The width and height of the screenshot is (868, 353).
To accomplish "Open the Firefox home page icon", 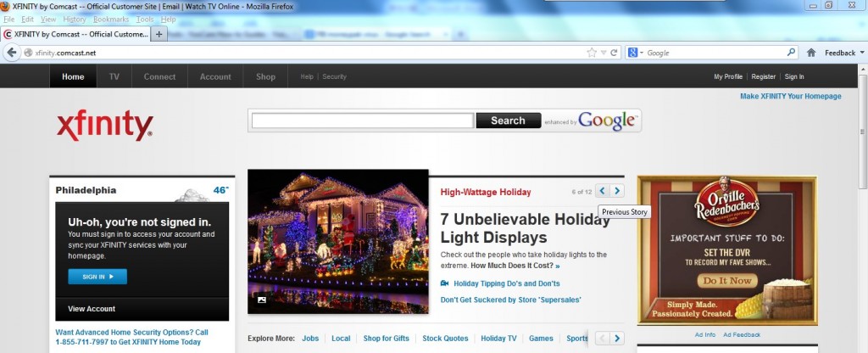I will tap(811, 53).
